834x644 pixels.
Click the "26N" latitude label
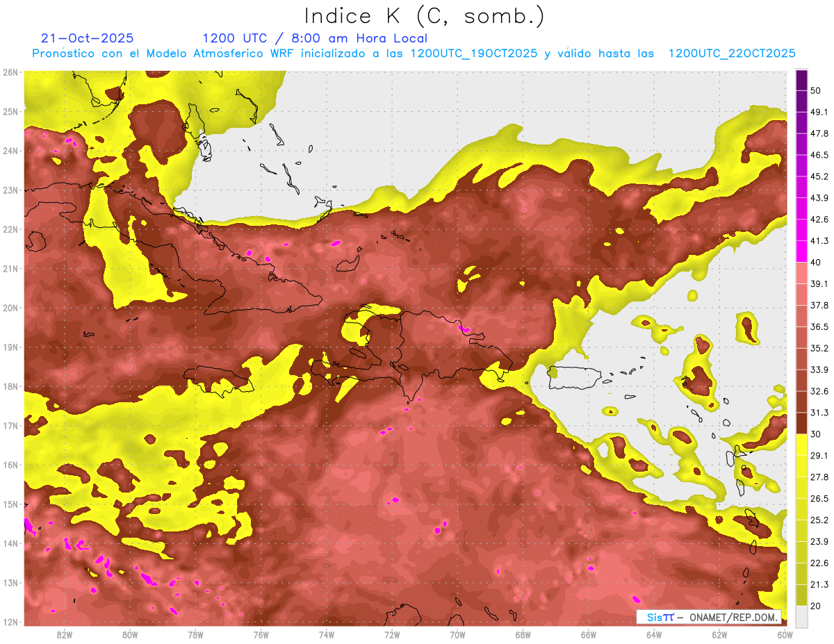10,72
